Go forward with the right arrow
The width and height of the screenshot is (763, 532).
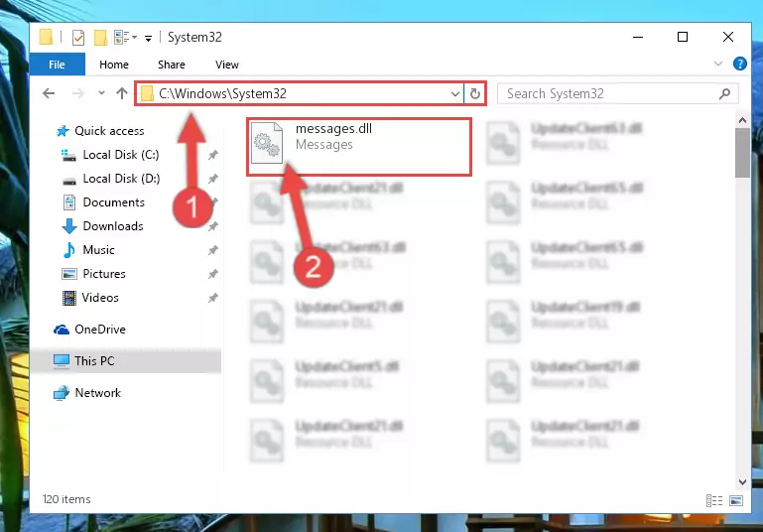(77, 93)
